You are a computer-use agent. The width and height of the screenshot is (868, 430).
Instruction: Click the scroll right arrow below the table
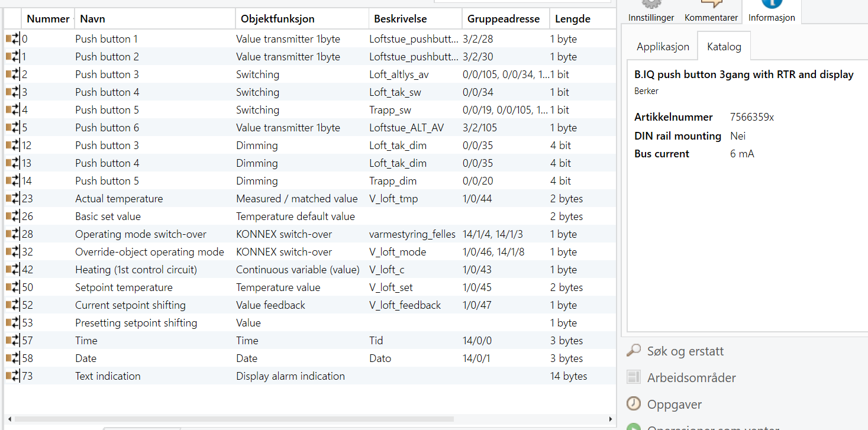click(611, 419)
